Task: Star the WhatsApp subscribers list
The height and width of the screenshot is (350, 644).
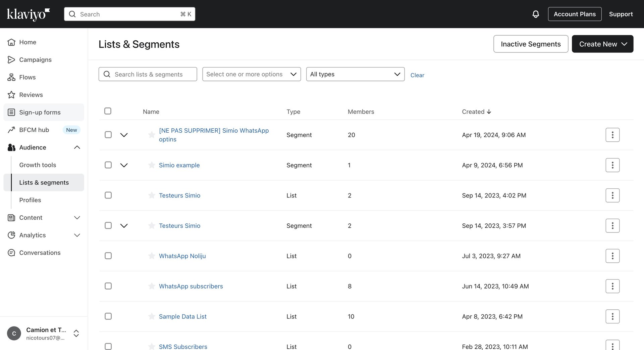Action: pyautogui.click(x=152, y=286)
